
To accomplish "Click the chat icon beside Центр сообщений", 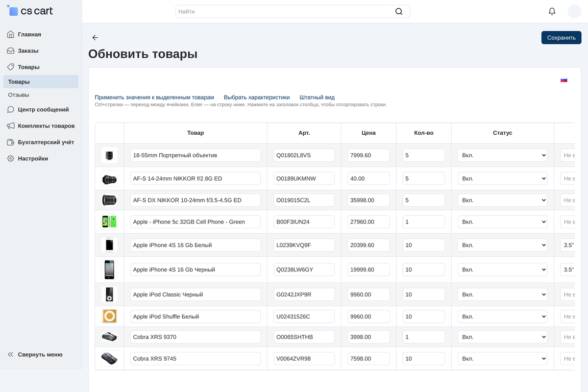I will click(11, 109).
